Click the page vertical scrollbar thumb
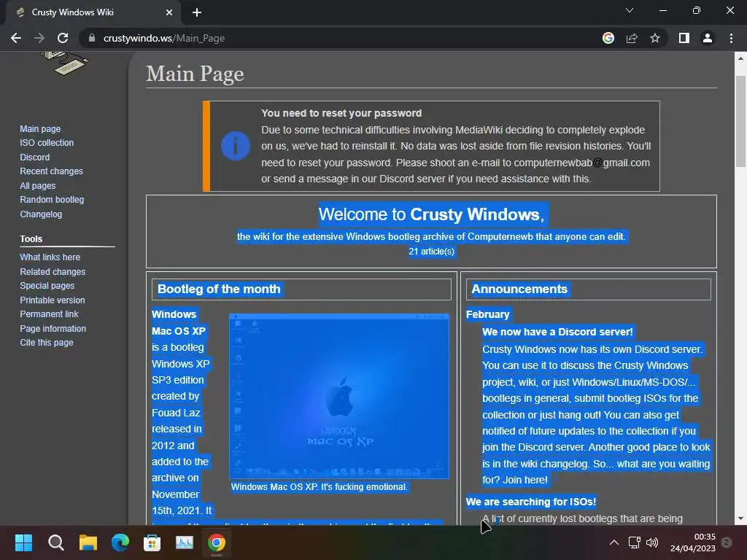 [x=740, y=122]
